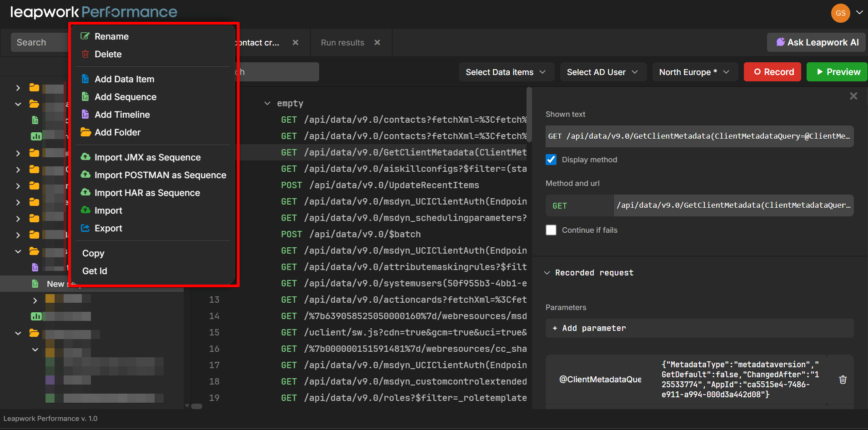
Task: Select the webresources/cc_sha request on line 16
Action: point(404,349)
